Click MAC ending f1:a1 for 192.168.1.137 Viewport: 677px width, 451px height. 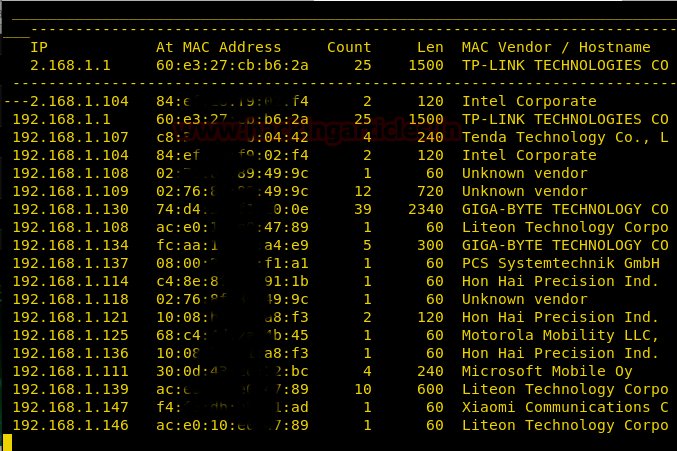pos(232,263)
